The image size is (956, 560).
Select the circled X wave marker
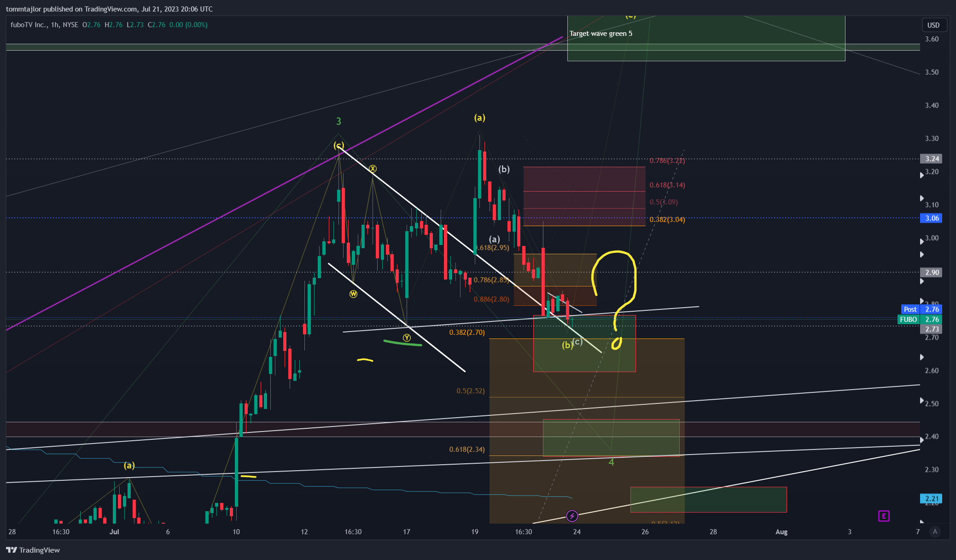tap(373, 169)
